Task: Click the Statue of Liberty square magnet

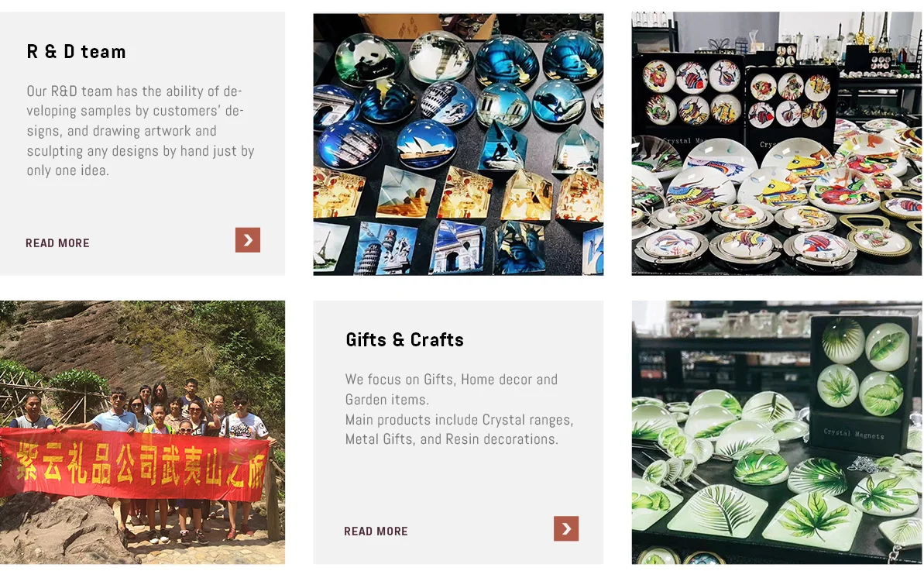Action: click(519, 247)
